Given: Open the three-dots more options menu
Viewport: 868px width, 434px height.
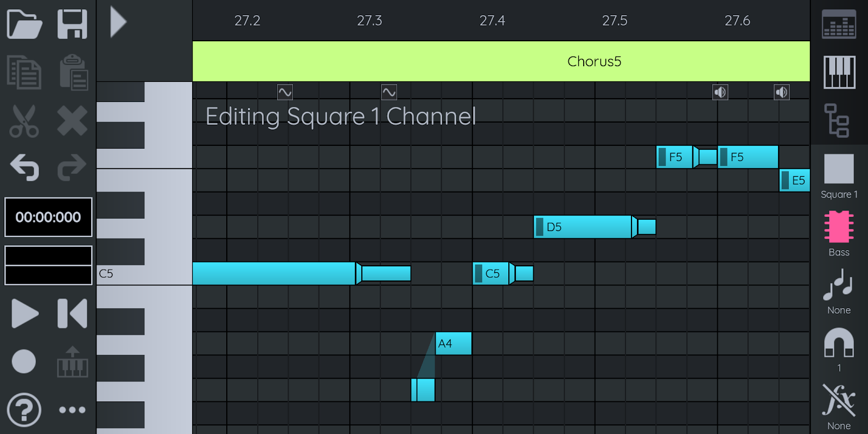Looking at the screenshot, I should (72, 410).
